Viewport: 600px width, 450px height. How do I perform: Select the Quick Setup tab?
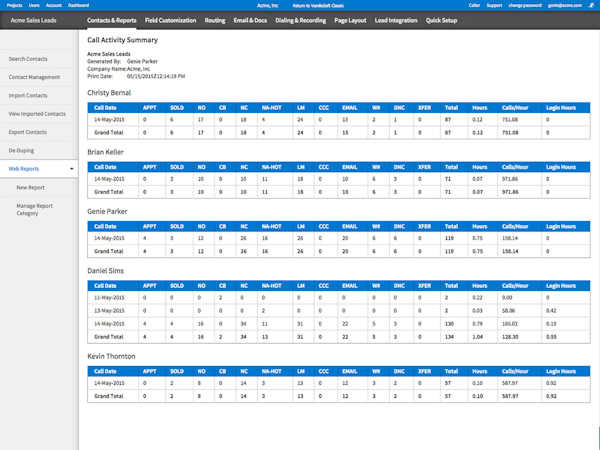tap(444, 20)
